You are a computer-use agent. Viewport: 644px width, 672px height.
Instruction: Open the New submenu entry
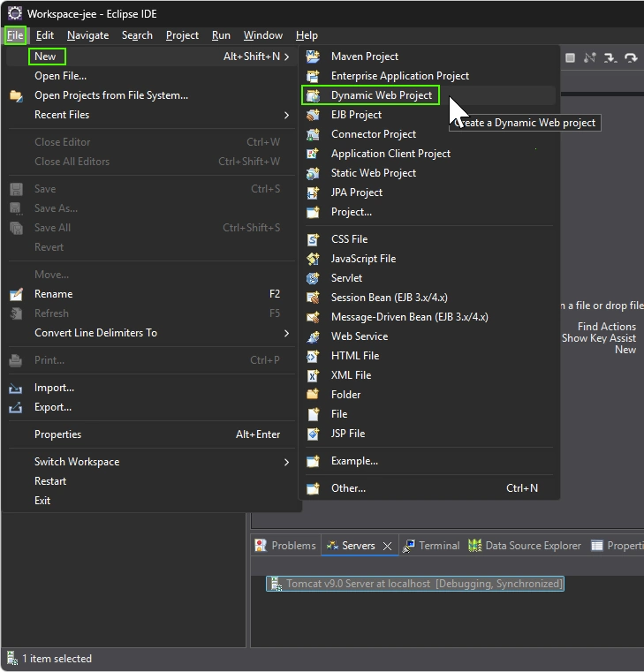[x=150, y=57]
